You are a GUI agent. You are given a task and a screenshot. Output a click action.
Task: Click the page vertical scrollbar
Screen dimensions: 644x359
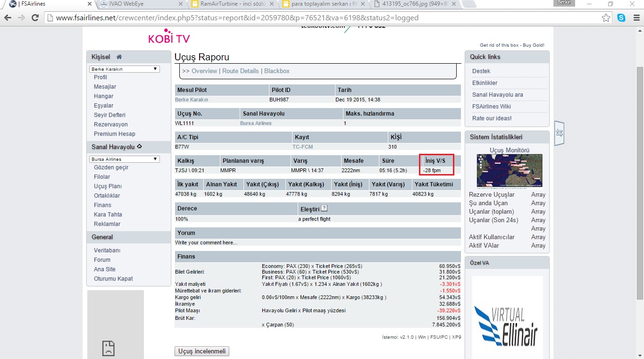point(640,184)
